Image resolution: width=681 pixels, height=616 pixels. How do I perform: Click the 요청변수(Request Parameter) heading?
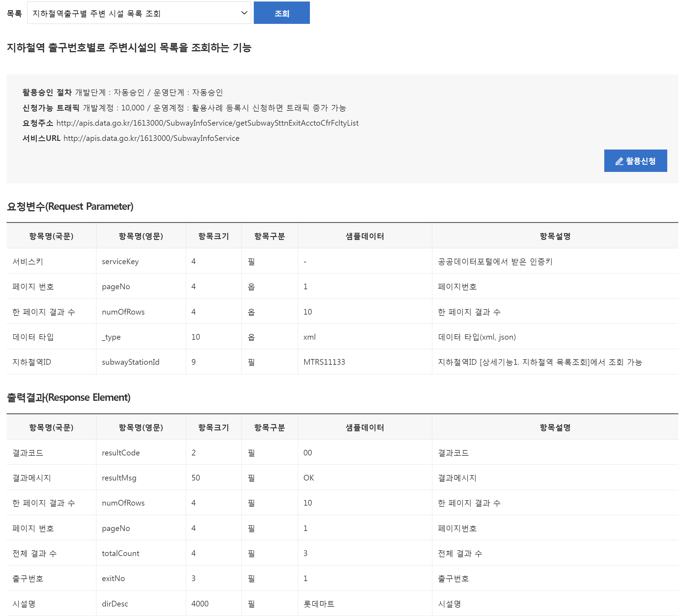tap(70, 206)
